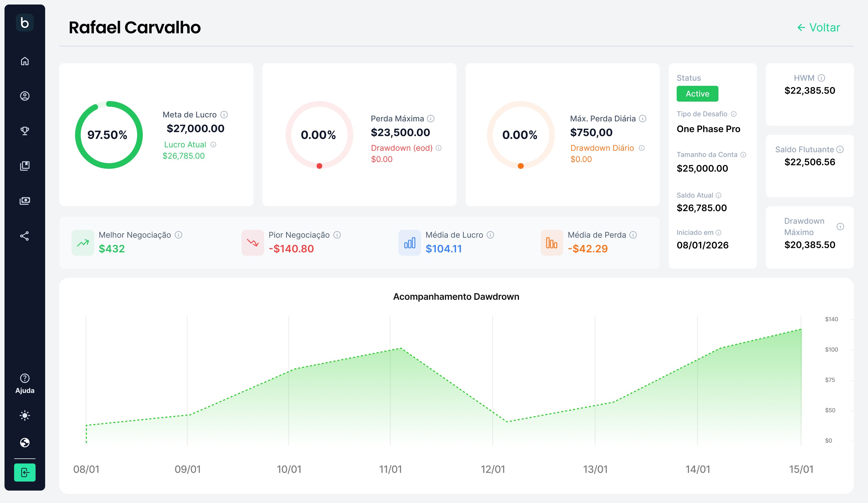Screen dimensions: 868x503
Task: Click info icon next to Meta de Lucro
Action: coord(224,115)
